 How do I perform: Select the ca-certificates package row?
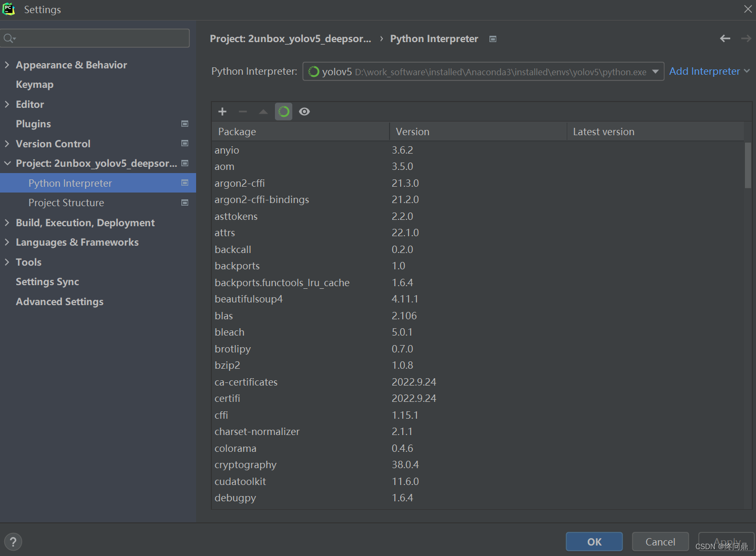click(x=478, y=382)
